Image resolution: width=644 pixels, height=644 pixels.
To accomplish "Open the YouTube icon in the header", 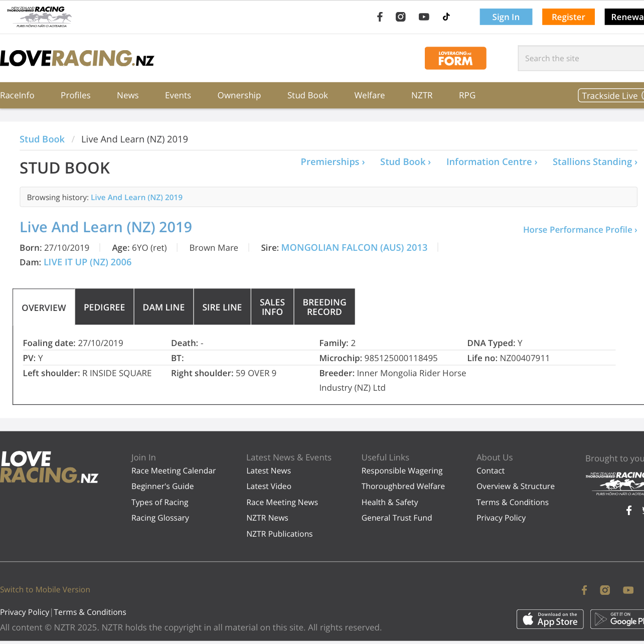I will point(424,17).
